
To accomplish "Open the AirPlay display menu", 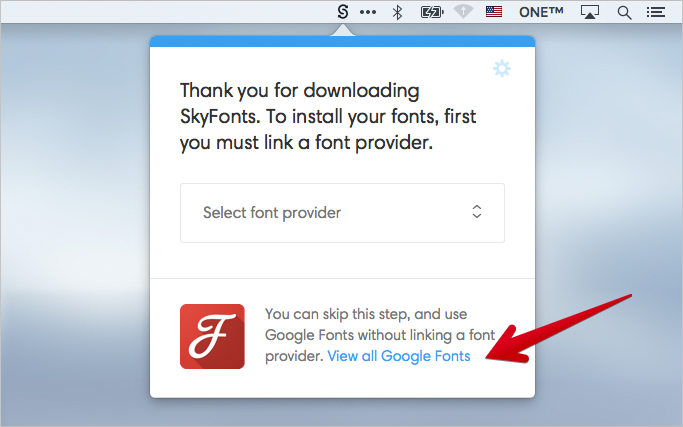I will pos(590,12).
